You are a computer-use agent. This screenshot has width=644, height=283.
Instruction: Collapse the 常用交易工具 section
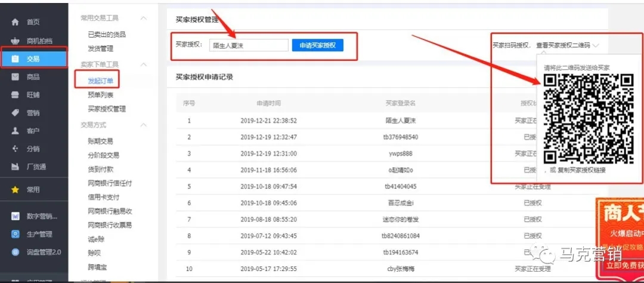coord(143,19)
